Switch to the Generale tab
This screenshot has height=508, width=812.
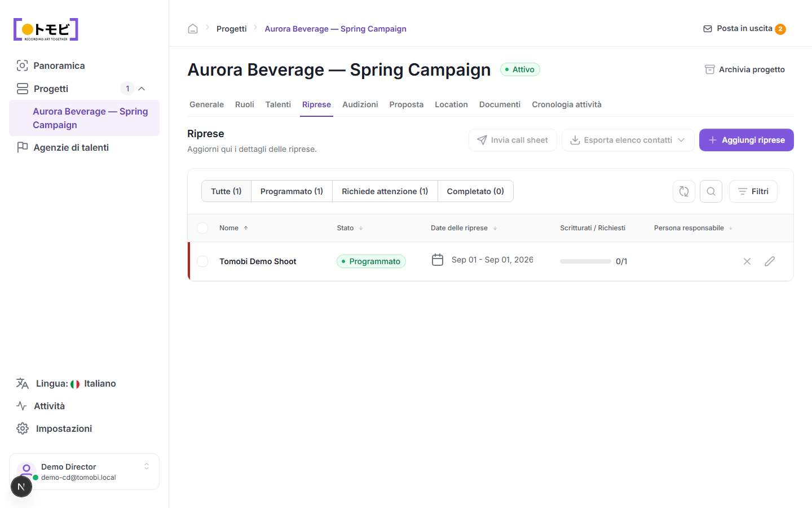point(206,104)
